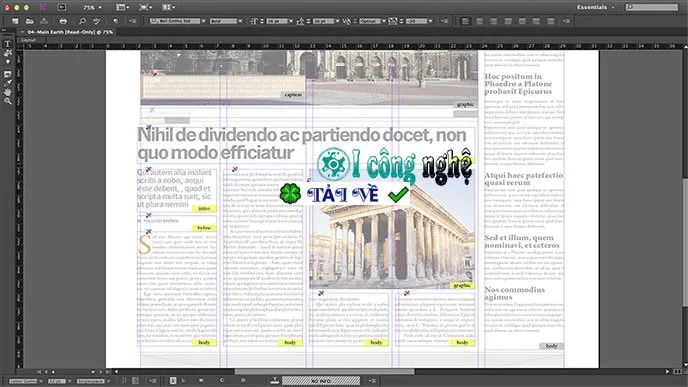The width and height of the screenshot is (688, 387).
Task: Click the Open document folder icon
Action: click(x=29, y=21)
